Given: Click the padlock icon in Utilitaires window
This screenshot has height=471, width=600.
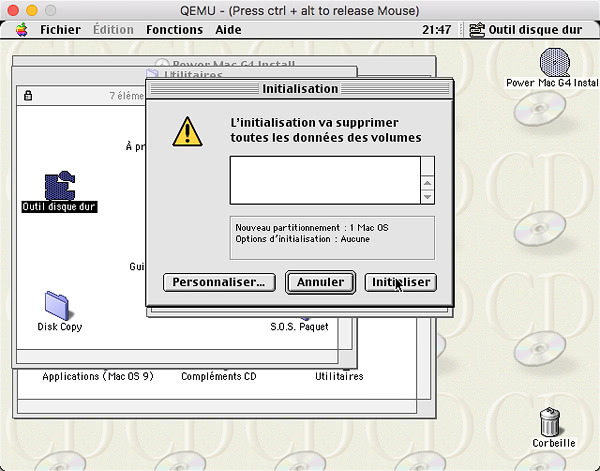Looking at the screenshot, I should point(28,95).
